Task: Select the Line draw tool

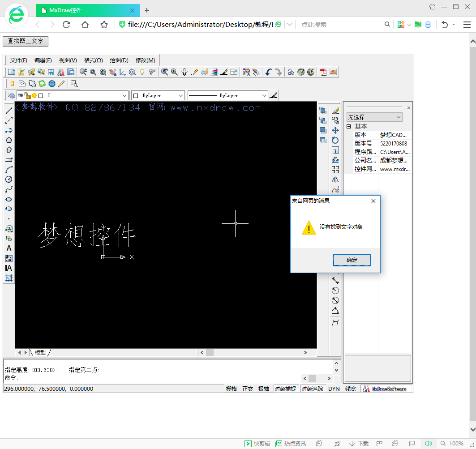Action: 9,111
